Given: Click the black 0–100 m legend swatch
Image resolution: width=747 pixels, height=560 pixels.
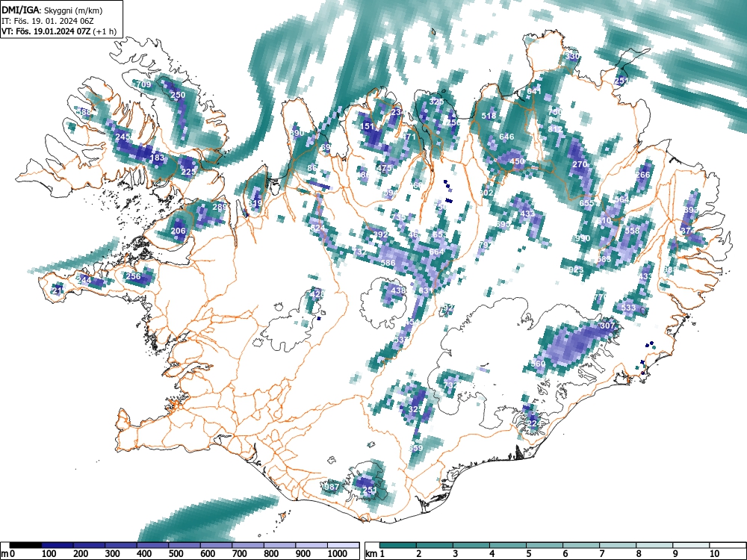Looking at the screenshot, I should 25,545.
